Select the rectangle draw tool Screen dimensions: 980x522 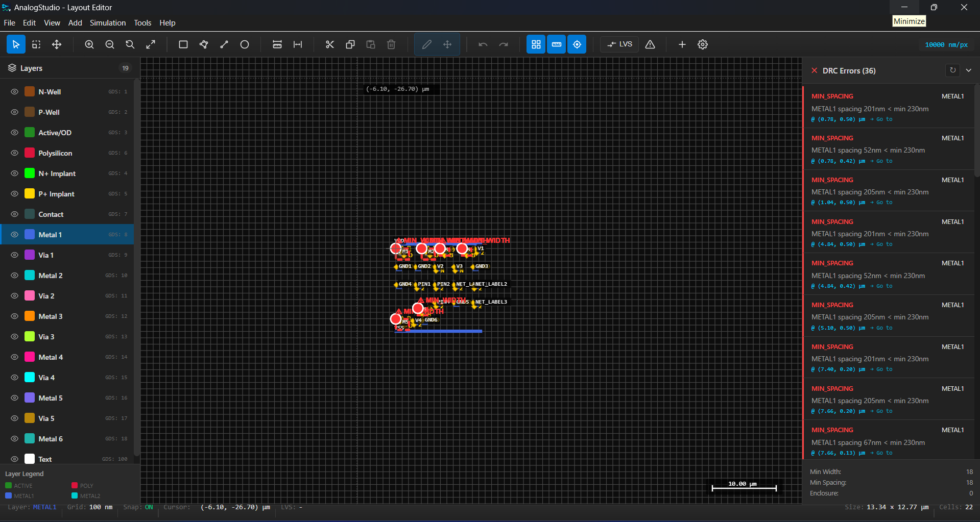click(183, 44)
